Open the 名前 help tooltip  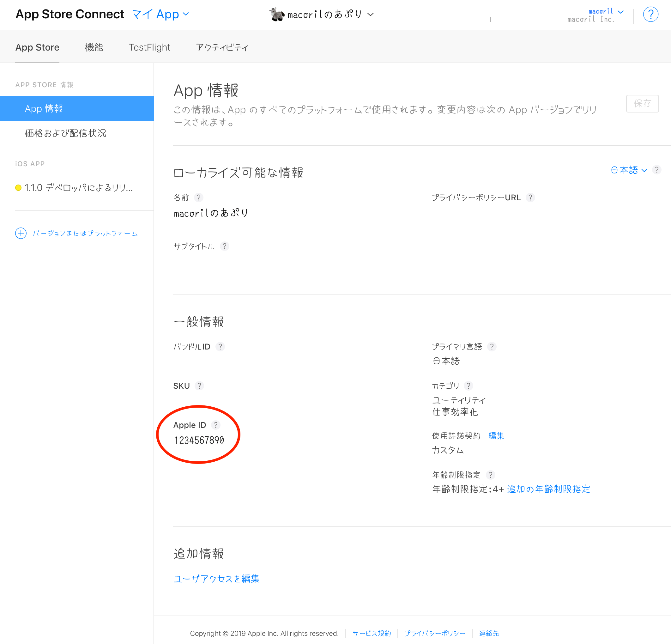[199, 197]
